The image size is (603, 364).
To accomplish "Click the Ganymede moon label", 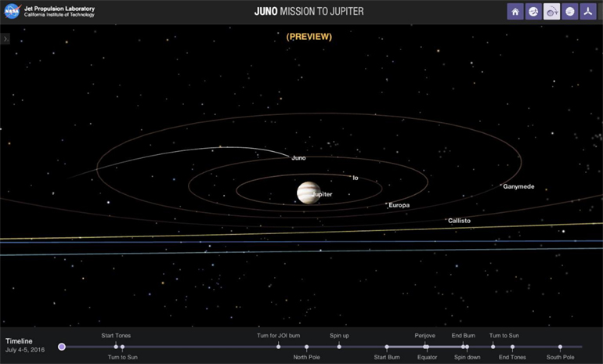I will point(518,186).
